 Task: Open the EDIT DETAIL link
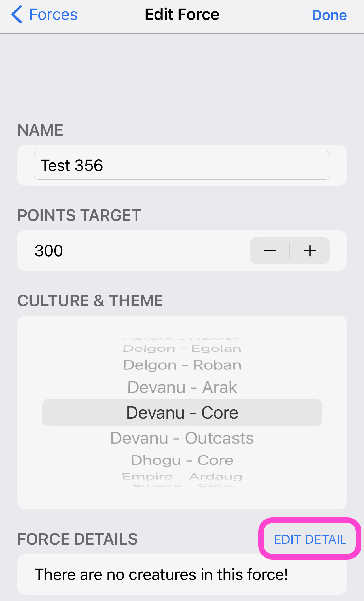pos(310,539)
